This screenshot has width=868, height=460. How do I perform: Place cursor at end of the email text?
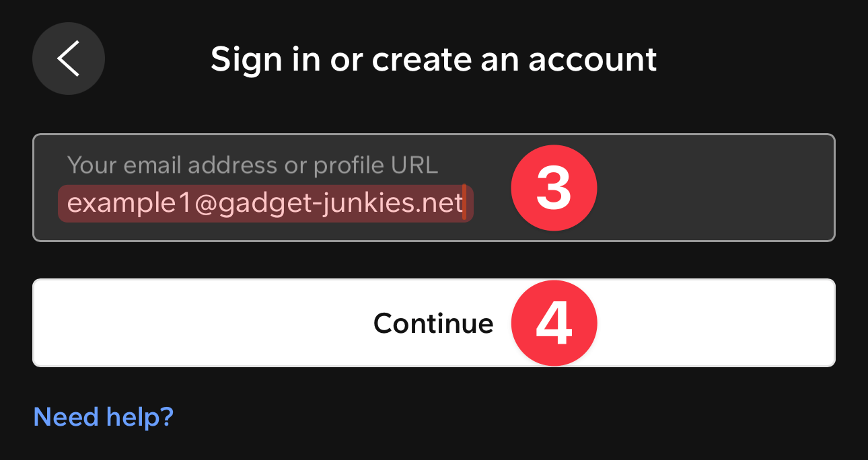465,203
